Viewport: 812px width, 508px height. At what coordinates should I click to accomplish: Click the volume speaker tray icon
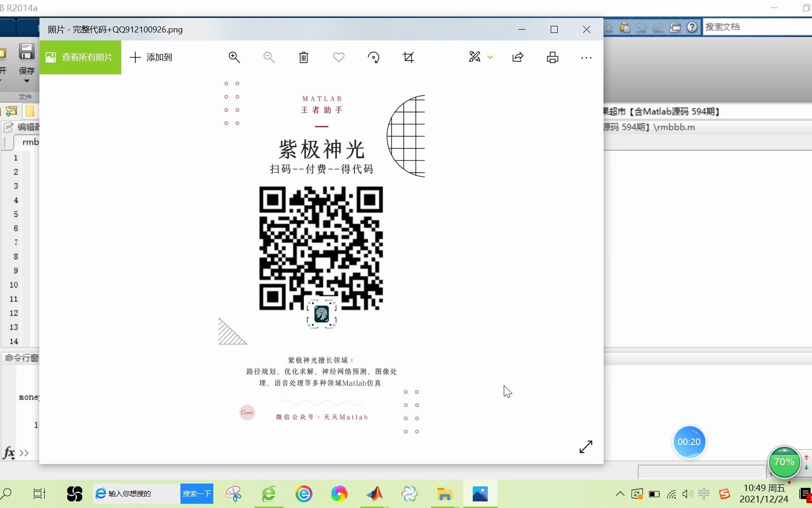[x=687, y=494]
